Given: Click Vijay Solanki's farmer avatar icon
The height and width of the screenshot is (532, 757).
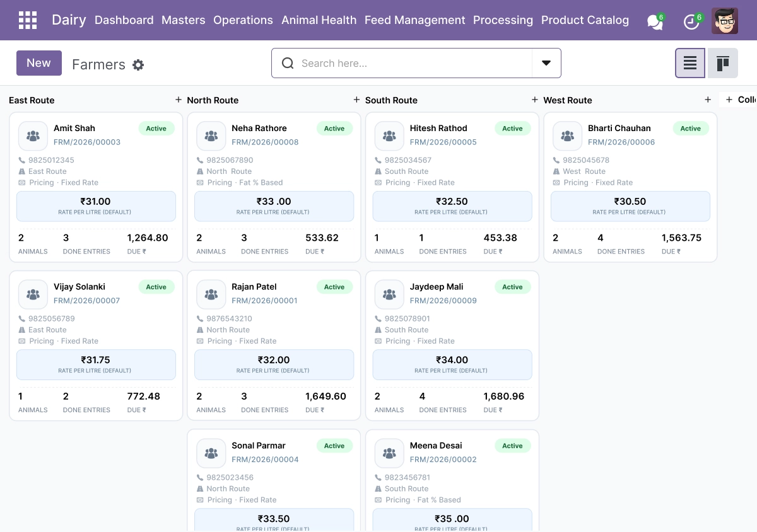Looking at the screenshot, I should 33,294.
